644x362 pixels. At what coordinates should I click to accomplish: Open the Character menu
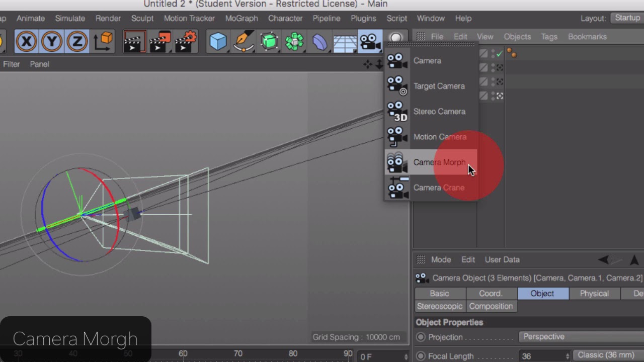tap(285, 18)
